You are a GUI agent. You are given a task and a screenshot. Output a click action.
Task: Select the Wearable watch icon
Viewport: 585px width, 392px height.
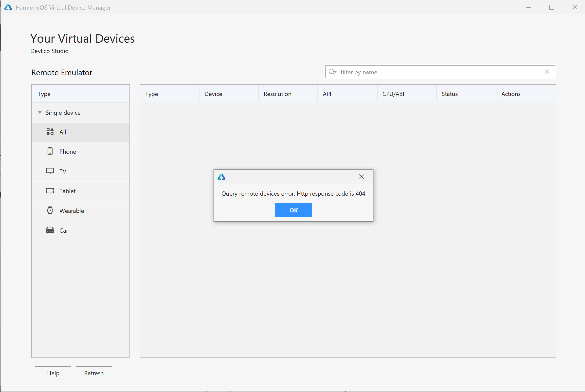pos(50,210)
